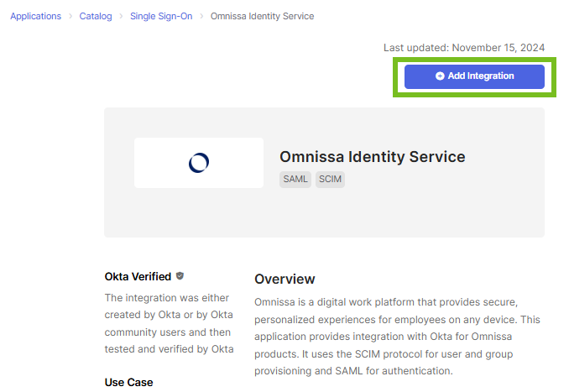Viewport: 569px width, 392px height.
Task: Click the plus icon in Add Integration
Action: [x=440, y=76]
